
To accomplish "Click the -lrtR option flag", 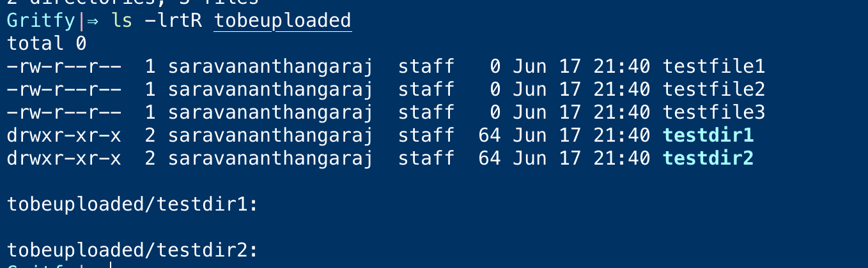I will click(x=174, y=20).
